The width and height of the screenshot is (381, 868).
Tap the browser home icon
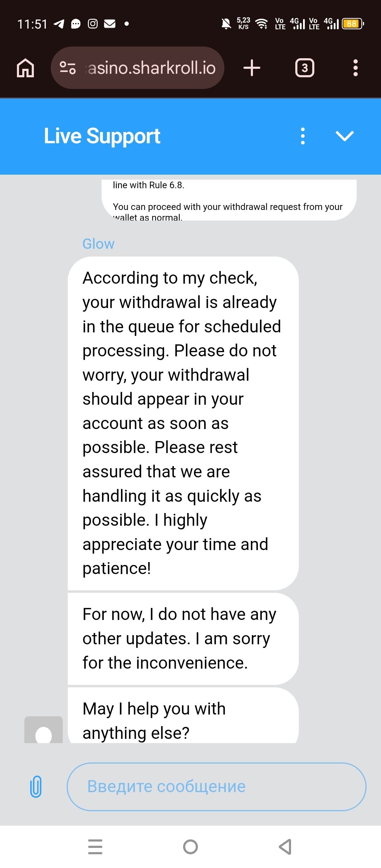coord(25,68)
